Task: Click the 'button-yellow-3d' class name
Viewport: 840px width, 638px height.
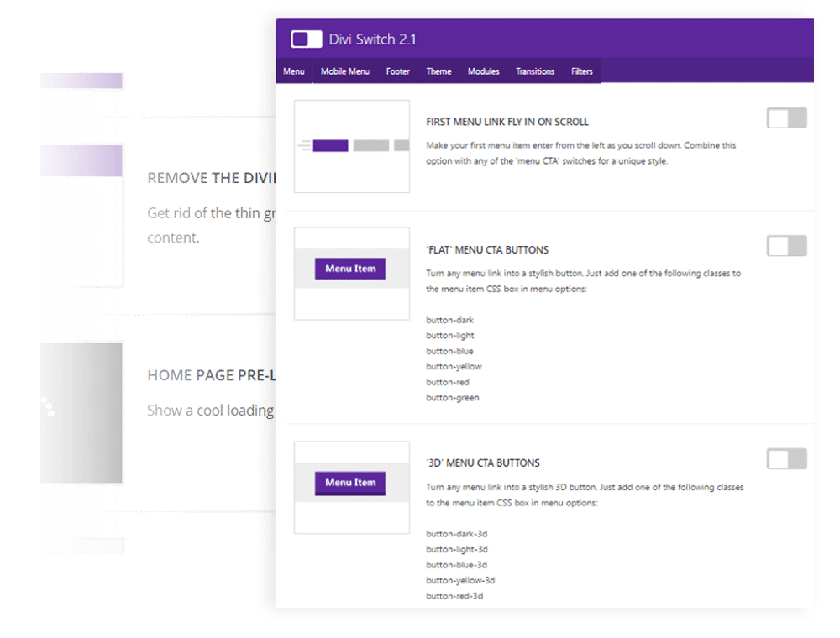Action: (x=460, y=580)
